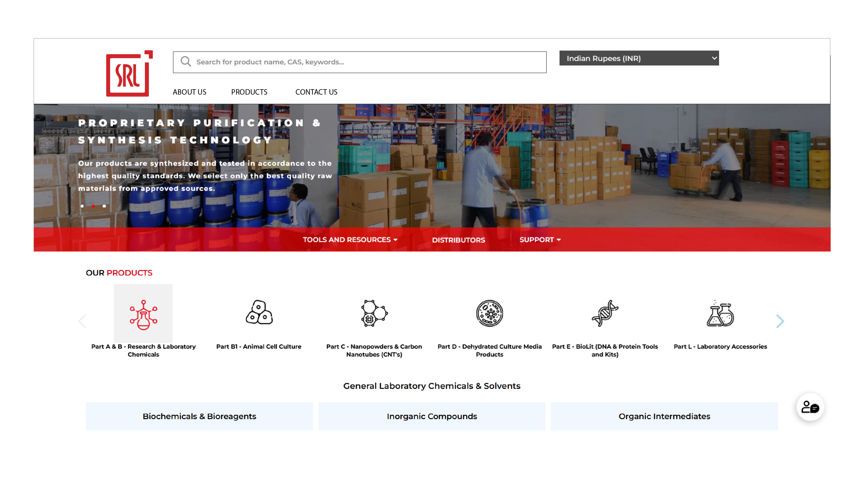
Task: Open Animal Cell Culture icon
Action: 259,313
